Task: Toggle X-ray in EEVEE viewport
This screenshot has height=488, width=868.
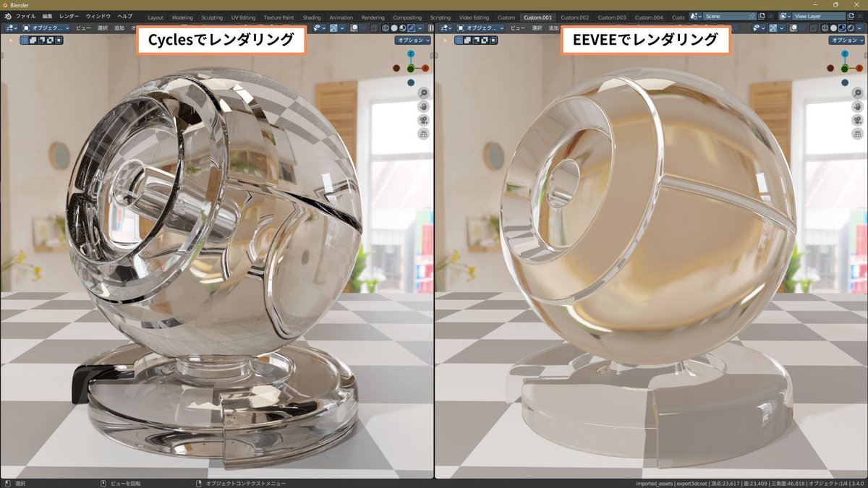Action: coord(814,28)
